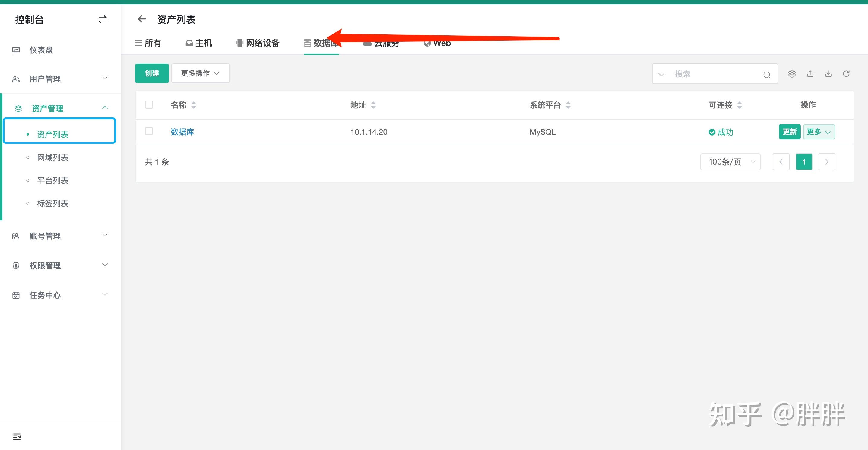Open the 更多操作 dropdown

(x=200, y=73)
